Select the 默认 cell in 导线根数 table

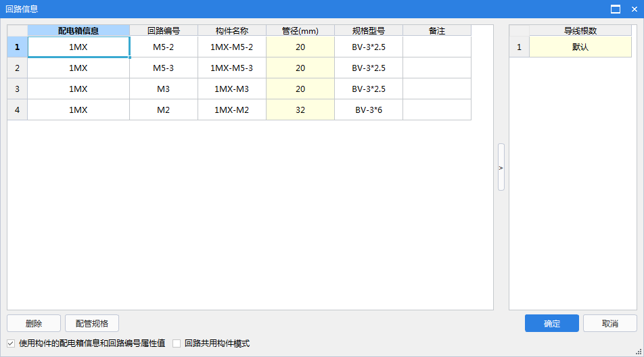pyautogui.click(x=580, y=47)
